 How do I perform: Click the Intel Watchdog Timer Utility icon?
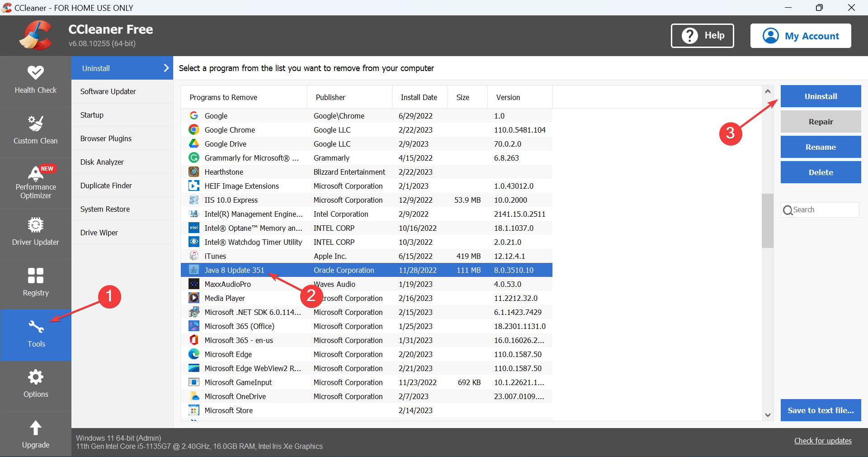(x=194, y=242)
